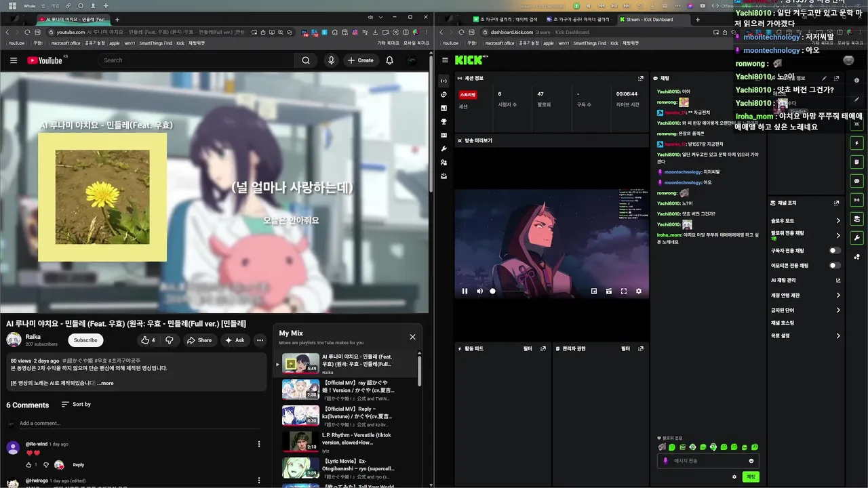Share the video

tap(199, 340)
